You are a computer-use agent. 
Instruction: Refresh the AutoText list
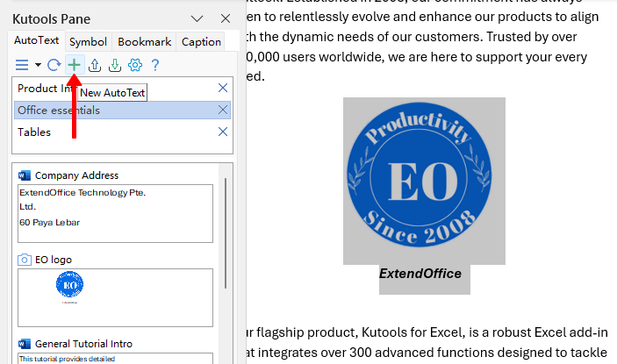click(x=54, y=65)
